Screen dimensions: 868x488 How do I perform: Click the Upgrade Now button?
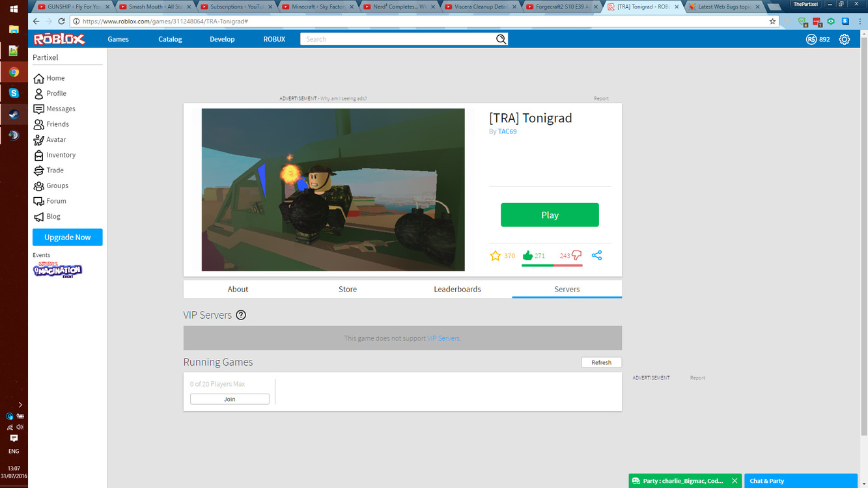pyautogui.click(x=68, y=237)
